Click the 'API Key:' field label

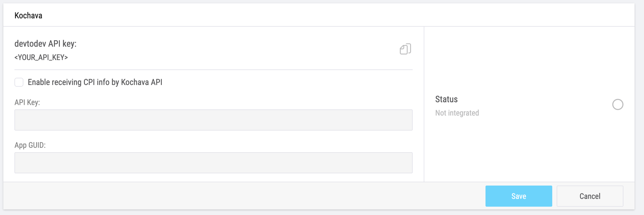point(27,102)
